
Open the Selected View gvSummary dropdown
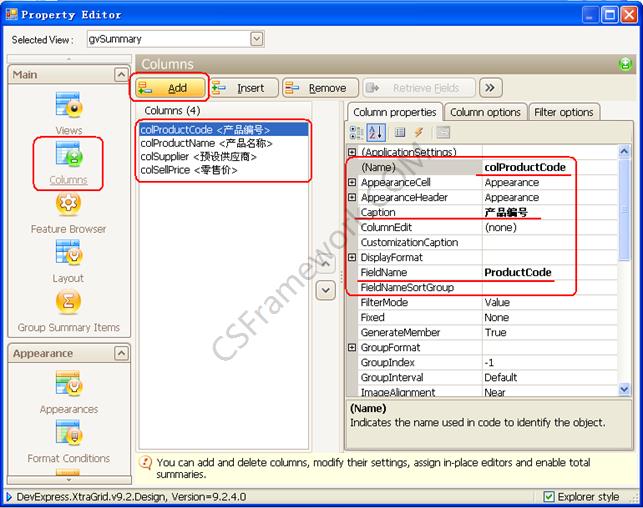(x=257, y=39)
